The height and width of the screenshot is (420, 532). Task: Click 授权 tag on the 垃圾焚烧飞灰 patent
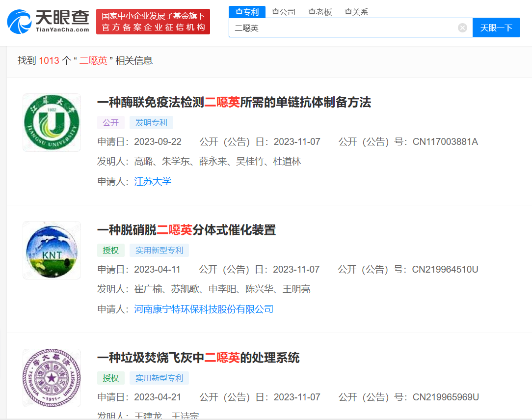pos(110,378)
